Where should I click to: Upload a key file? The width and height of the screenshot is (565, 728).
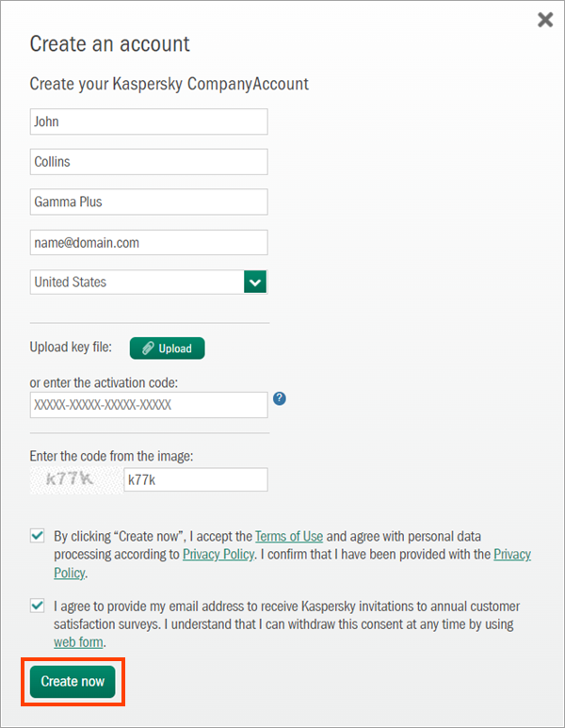point(167,348)
